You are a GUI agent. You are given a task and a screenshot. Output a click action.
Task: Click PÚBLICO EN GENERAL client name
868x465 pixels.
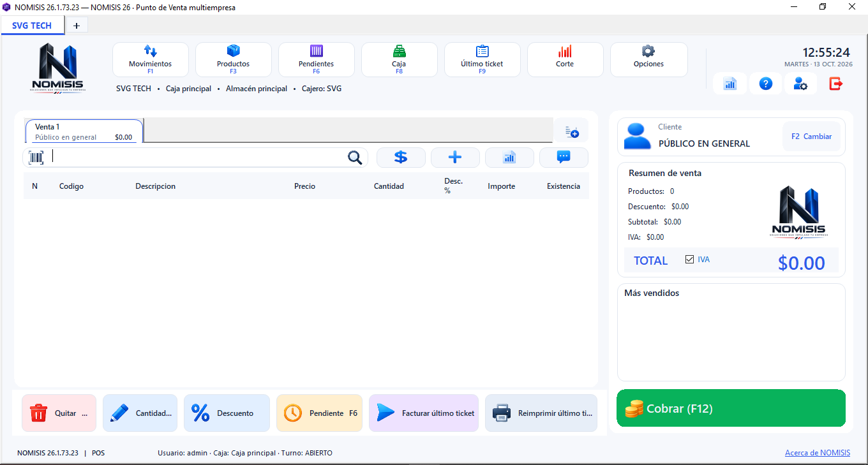coord(704,144)
